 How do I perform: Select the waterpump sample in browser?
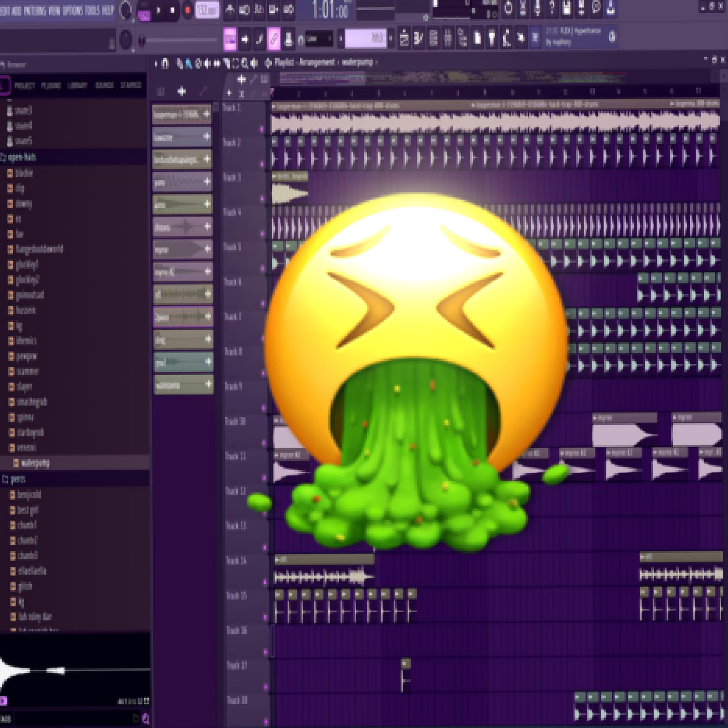pos(74,463)
